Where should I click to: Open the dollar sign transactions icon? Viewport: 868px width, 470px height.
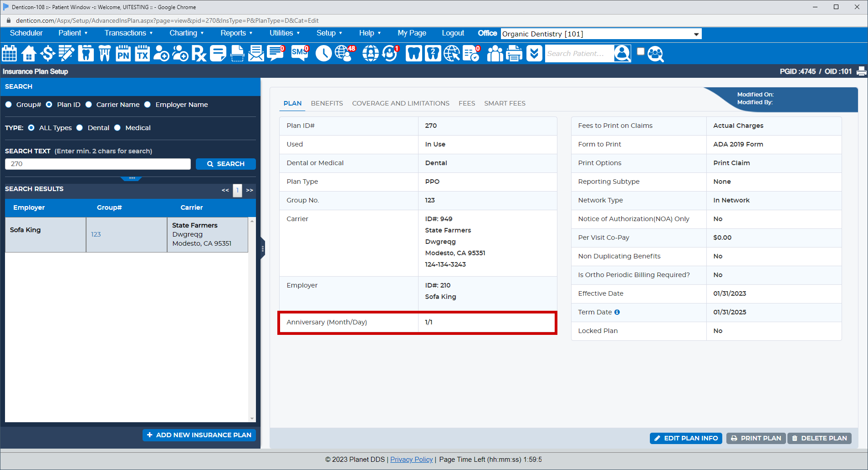pos(47,54)
